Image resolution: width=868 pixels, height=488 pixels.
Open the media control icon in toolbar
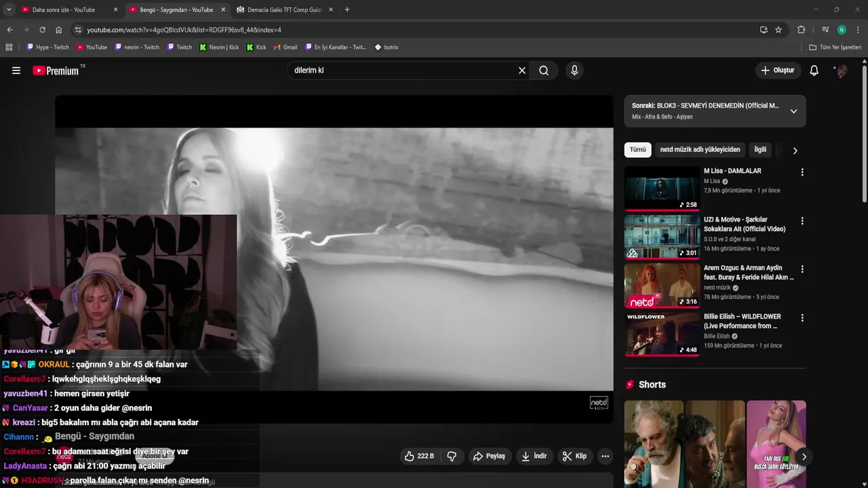[825, 30]
